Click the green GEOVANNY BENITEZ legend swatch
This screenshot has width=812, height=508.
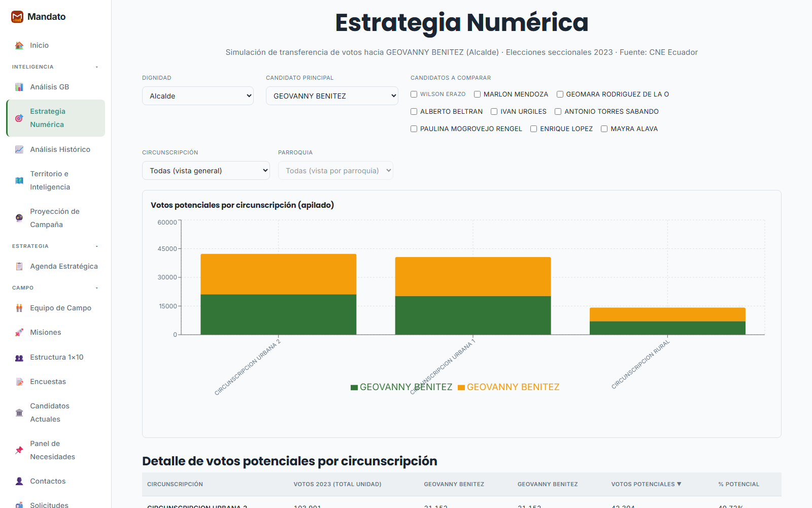354,388
